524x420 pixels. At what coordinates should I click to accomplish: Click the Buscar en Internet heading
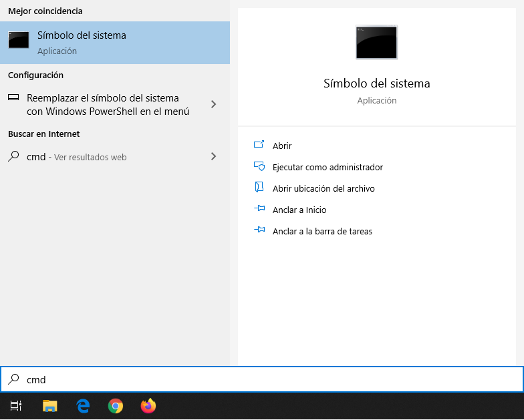tap(44, 134)
